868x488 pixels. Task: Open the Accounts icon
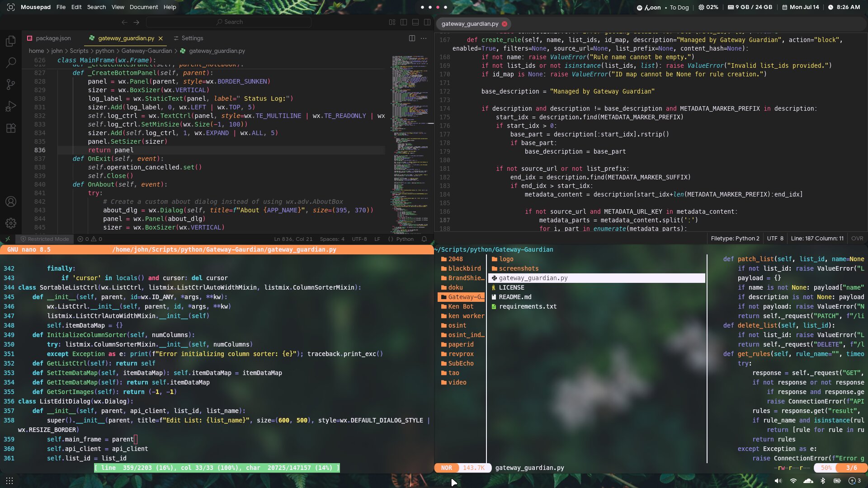11,202
